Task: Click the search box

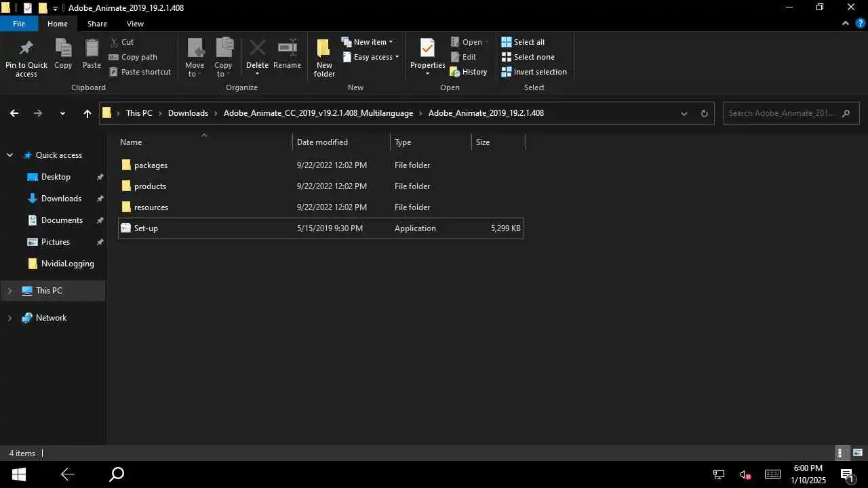Action: 791,113
